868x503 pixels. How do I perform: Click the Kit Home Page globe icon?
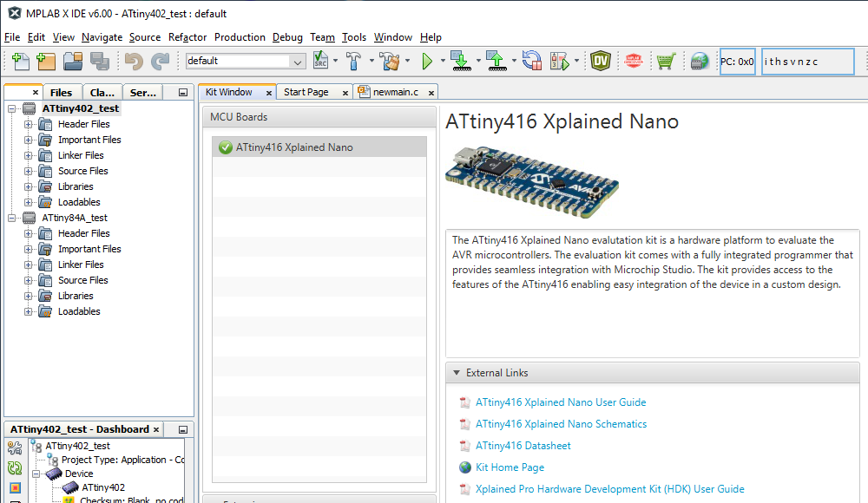tap(465, 467)
